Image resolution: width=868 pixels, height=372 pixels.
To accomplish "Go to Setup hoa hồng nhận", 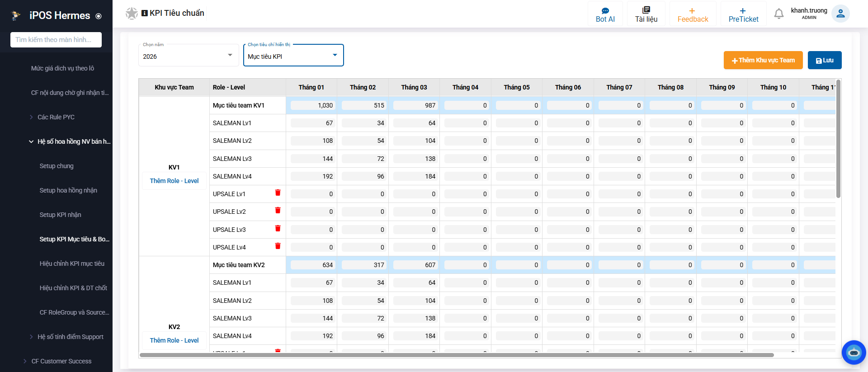I will [x=68, y=190].
